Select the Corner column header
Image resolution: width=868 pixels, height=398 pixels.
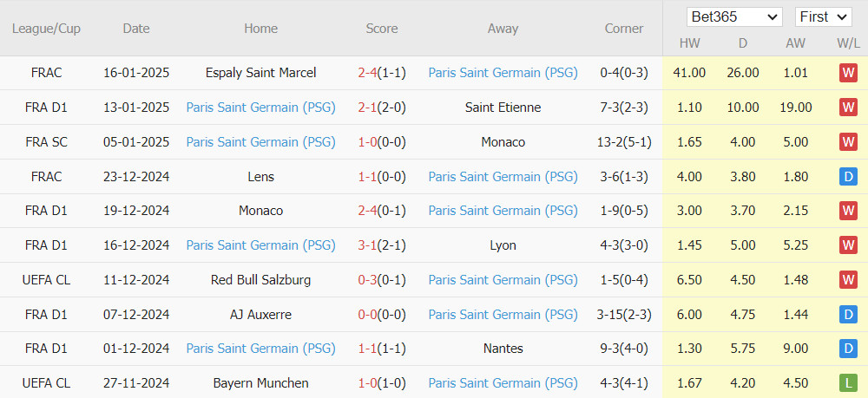click(x=624, y=29)
